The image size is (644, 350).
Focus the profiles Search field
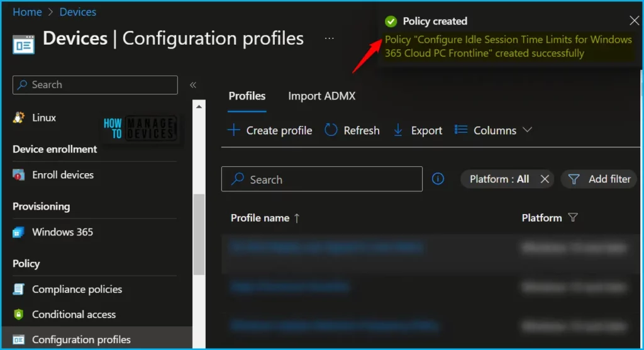click(321, 179)
